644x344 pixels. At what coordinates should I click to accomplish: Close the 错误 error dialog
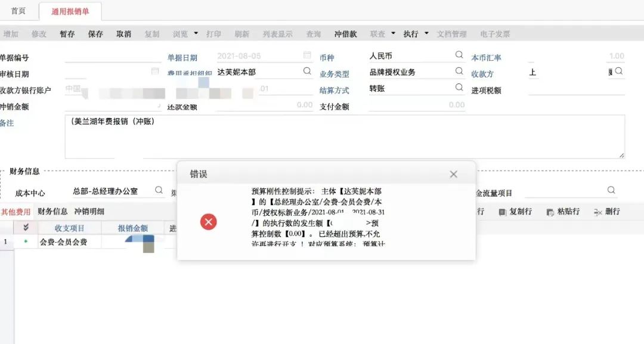453,174
